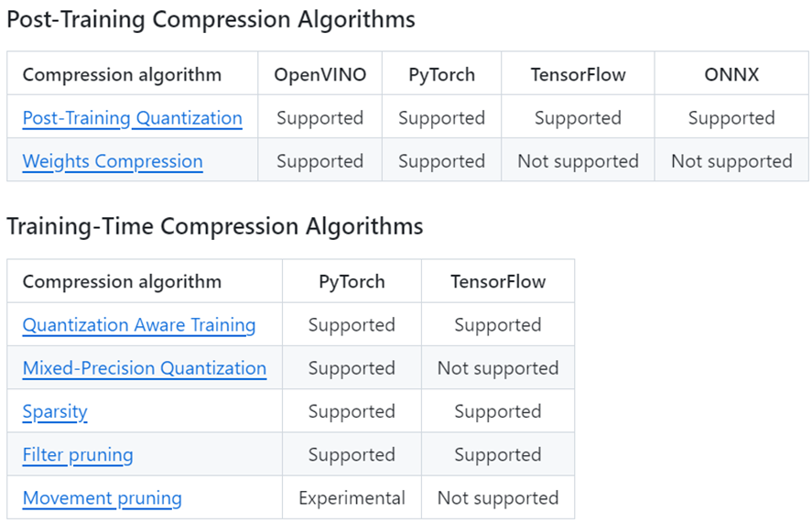Click the TensorFlow header in first table
The width and height of the screenshot is (812, 523).
(578, 75)
